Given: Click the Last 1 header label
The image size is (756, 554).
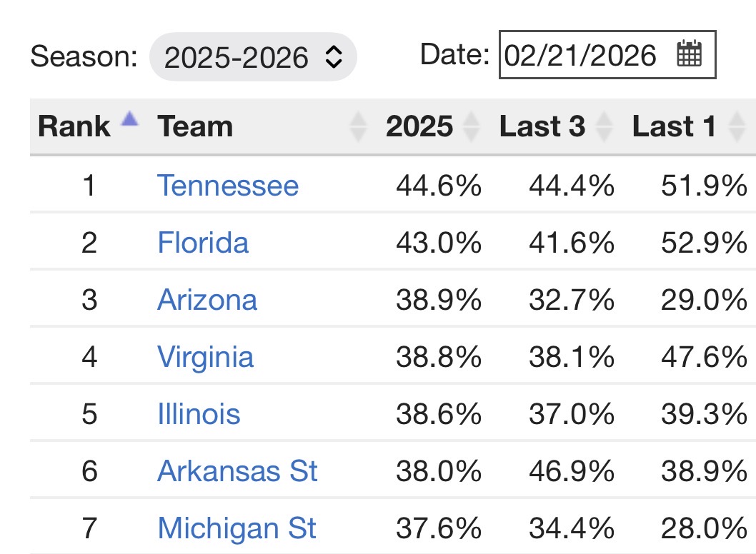Looking at the screenshot, I should 674,127.
